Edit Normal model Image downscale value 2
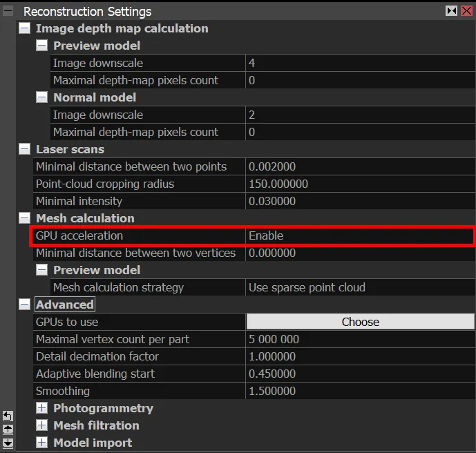Viewport: 476px width, 453px height. coord(361,115)
